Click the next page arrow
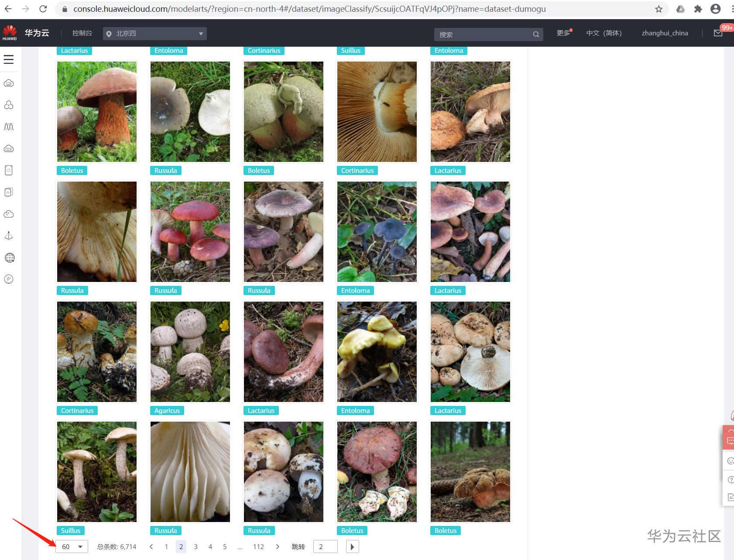Image resolution: width=734 pixels, height=560 pixels. tap(278, 546)
